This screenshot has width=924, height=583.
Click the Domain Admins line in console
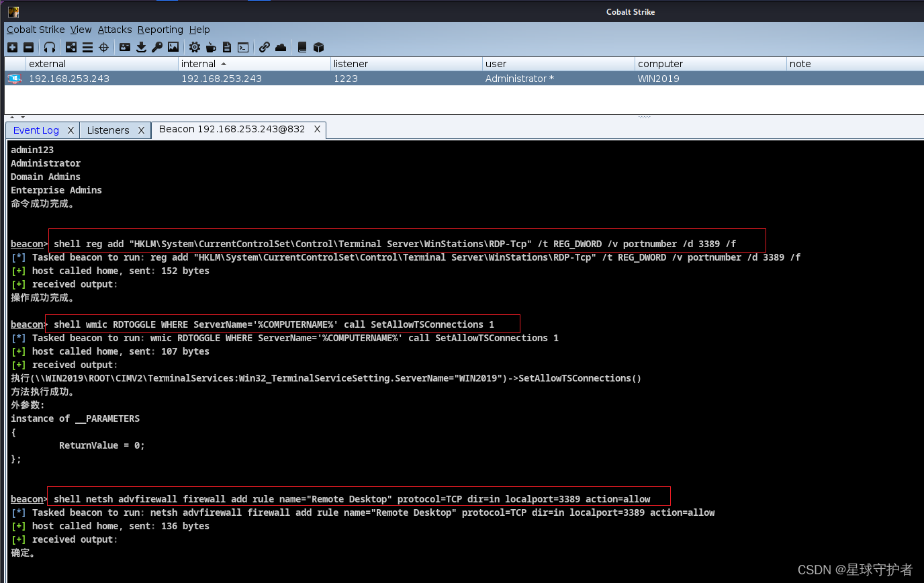(46, 177)
